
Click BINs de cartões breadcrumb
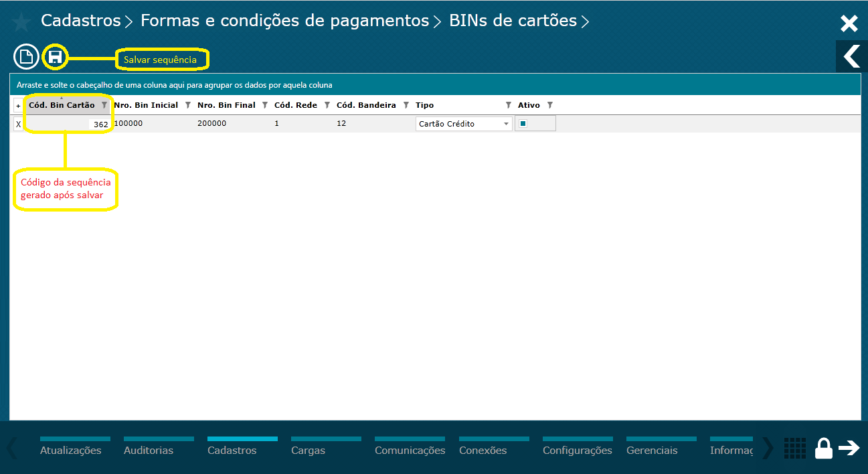(513, 21)
